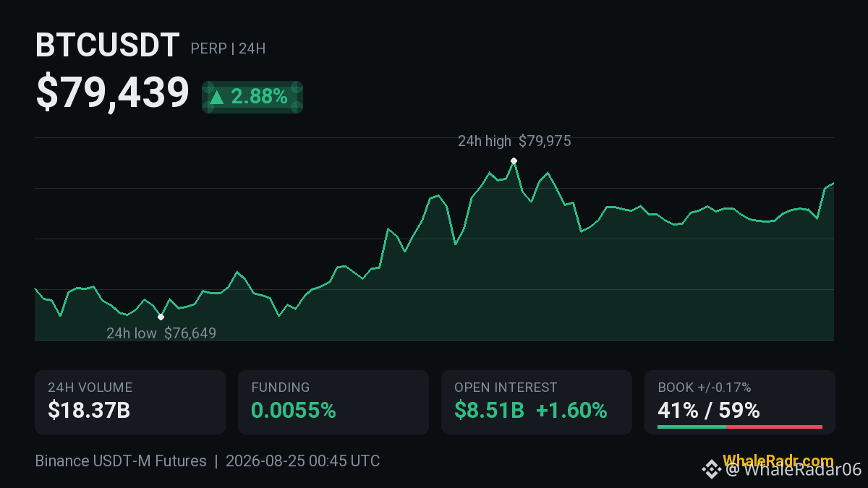Click the $8.51B open interest value
The width and height of the screenshot is (868, 488).
[489, 411]
